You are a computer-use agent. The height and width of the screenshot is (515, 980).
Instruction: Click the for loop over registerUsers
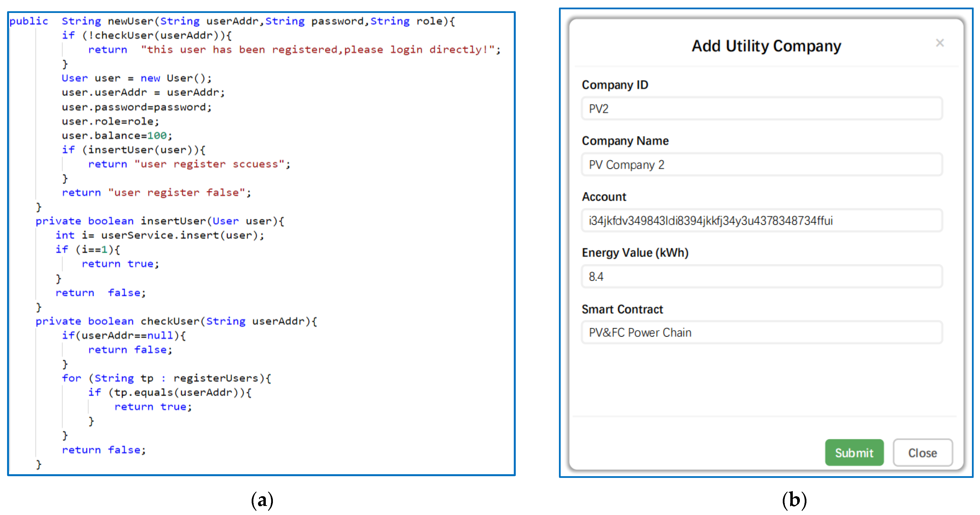click(166, 378)
